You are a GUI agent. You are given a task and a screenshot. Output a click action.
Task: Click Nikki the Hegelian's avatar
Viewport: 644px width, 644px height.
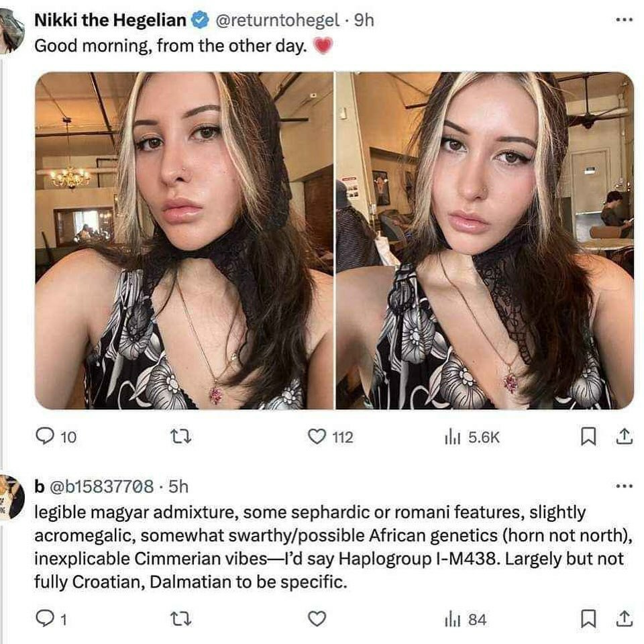(11, 31)
